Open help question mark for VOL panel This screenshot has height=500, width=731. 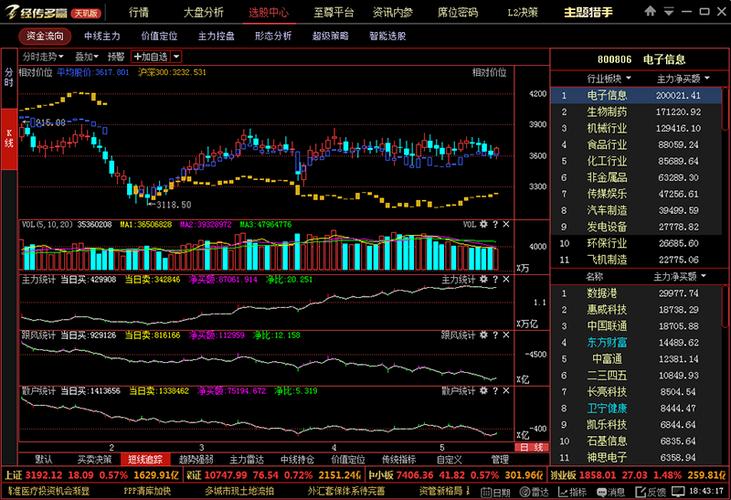pyautogui.click(x=495, y=224)
